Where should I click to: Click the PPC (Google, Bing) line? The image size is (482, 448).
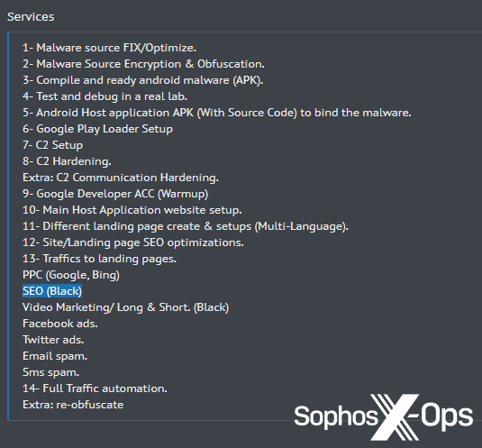(x=71, y=275)
